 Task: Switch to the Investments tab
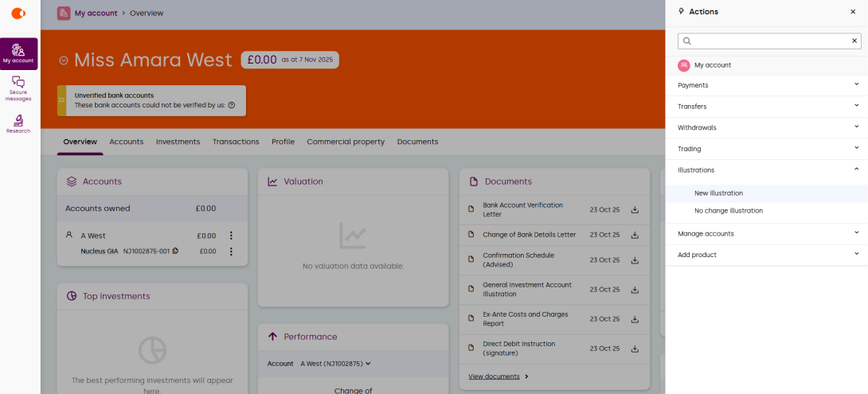click(178, 142)
